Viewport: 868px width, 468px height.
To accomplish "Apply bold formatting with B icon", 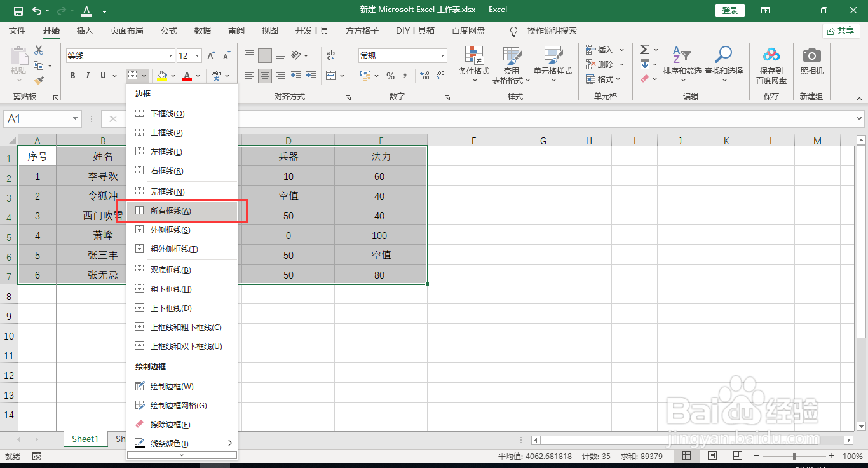I will [72, 76].
